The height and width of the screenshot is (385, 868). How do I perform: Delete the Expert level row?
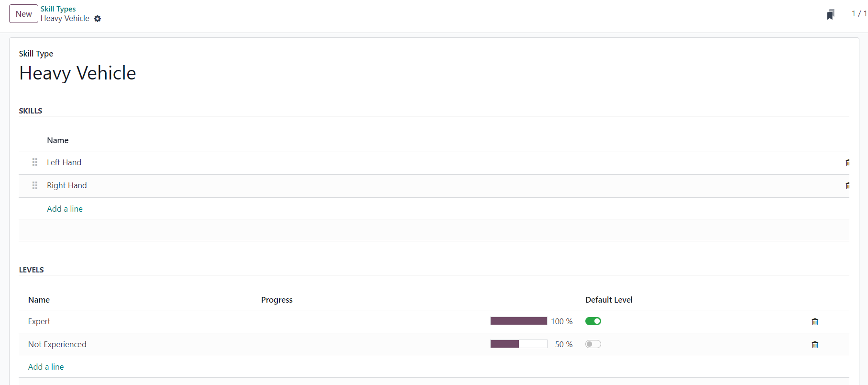click(x=815, y=322)
